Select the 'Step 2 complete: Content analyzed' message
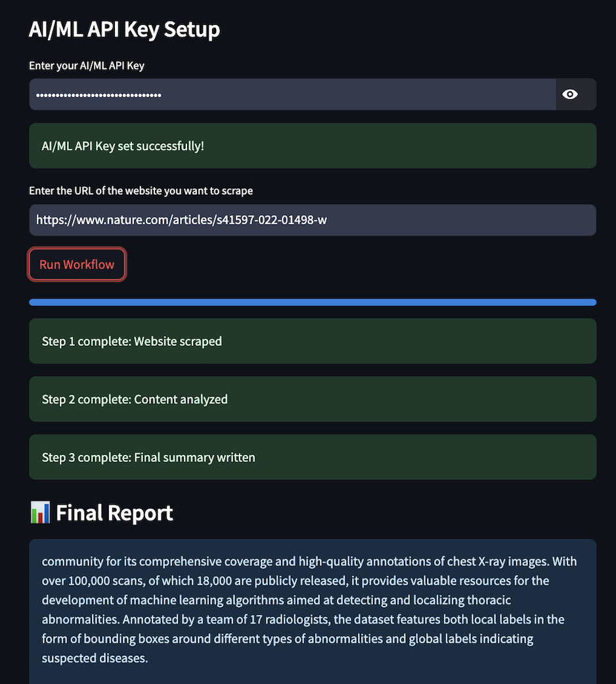 click(313, 399)
